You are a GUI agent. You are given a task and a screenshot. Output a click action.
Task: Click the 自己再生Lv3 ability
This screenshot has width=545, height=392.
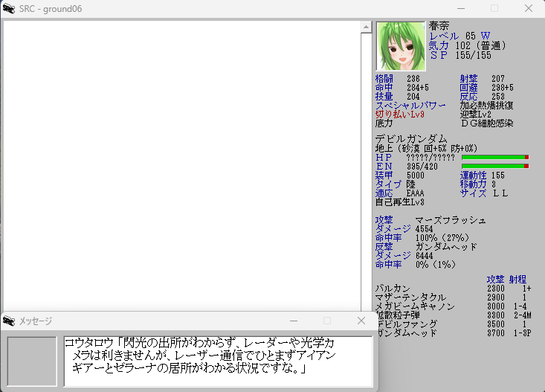(400, 202)
